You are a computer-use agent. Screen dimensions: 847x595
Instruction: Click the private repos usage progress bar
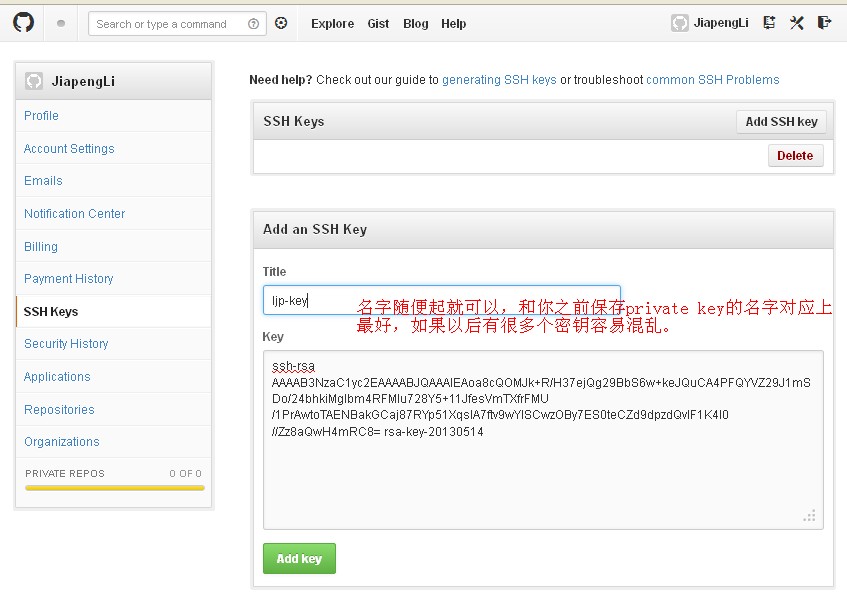(112, 489)
